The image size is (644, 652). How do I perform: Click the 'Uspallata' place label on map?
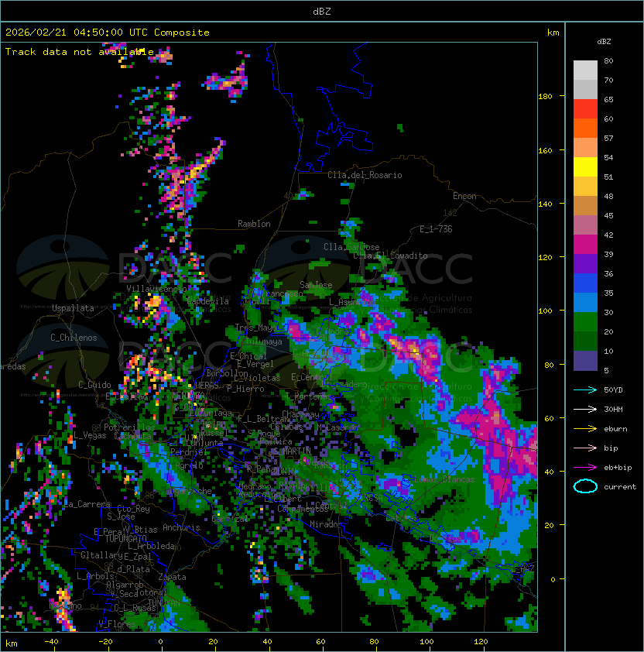point(74,308)
